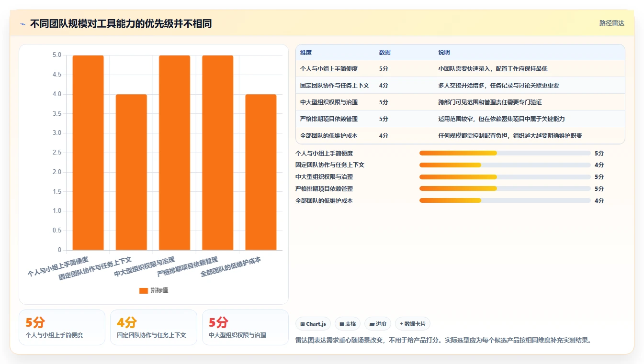Click the 指标值 legend label text

point(159,290)
